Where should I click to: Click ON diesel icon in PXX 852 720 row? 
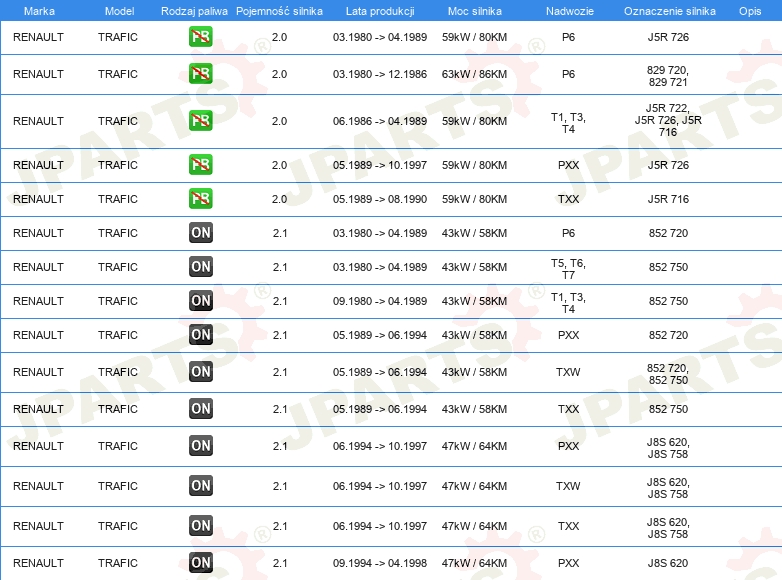(x=200, y=334)
